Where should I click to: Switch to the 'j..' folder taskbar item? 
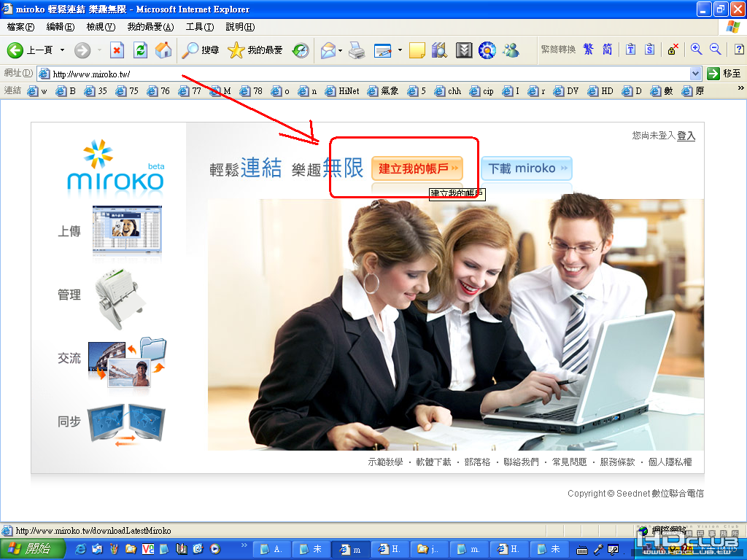click(427, 549)
